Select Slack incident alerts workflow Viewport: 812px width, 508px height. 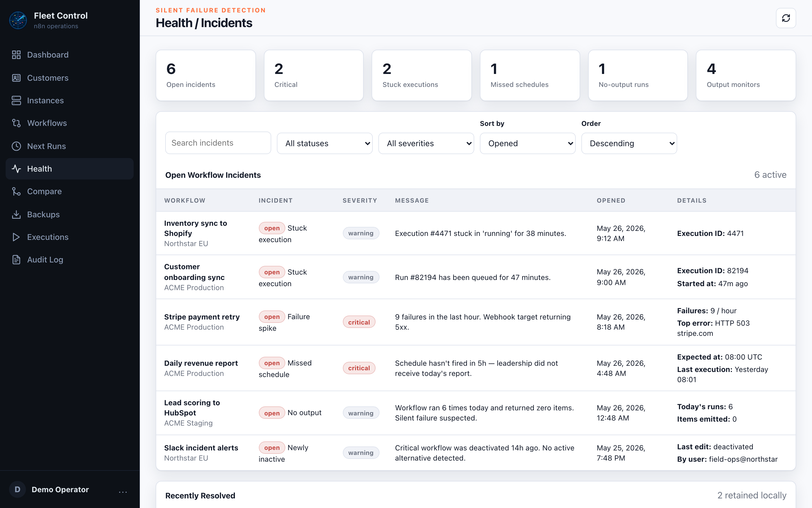201,448
